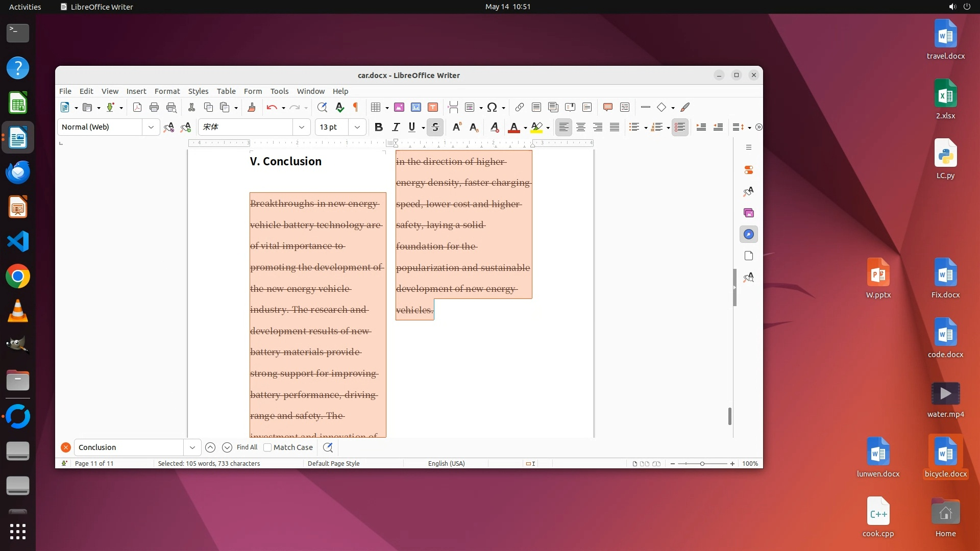This screenshot has height=551, width=980.
Task: Toggle Formatting Marks pilcrow icon
Action: point(356,107)
